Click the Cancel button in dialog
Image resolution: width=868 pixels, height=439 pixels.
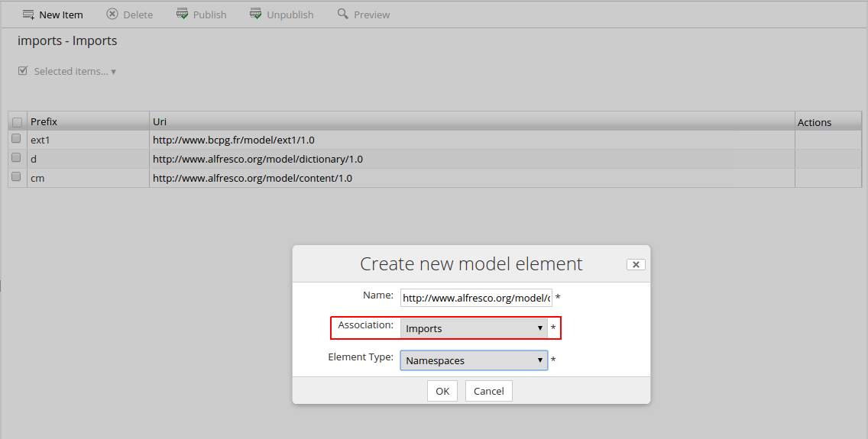tap(489, 391)
